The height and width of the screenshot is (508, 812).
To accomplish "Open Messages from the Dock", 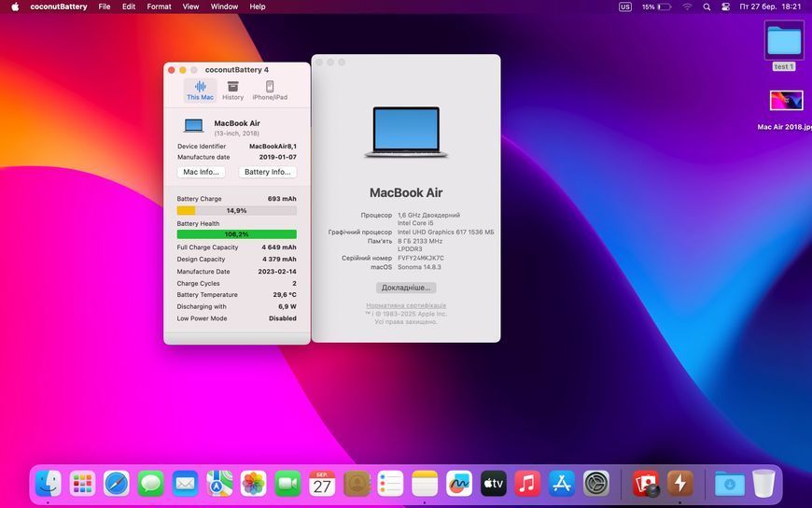I will (x=150, y=484).
